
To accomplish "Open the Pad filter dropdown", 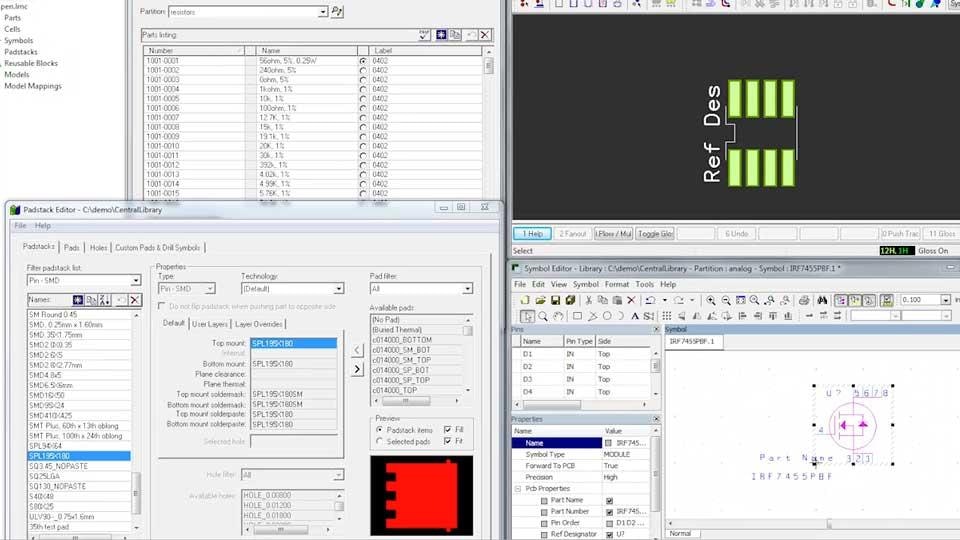I will (x=467, y=288).
